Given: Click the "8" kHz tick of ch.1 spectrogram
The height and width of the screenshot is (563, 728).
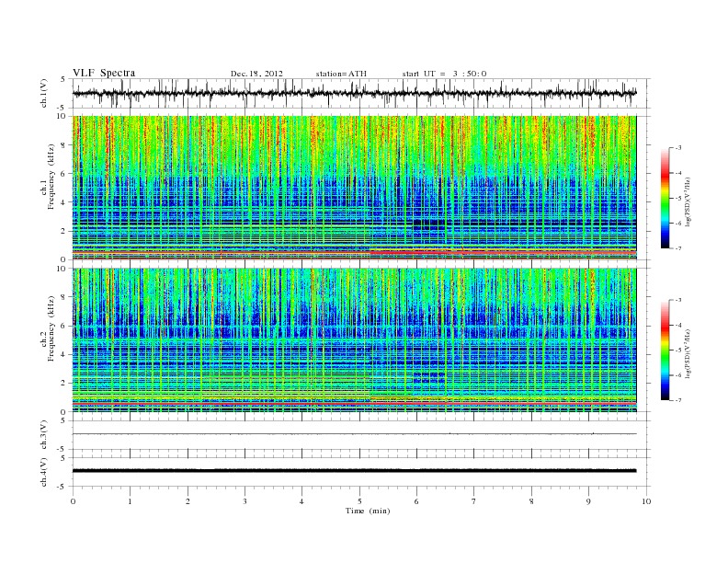Looking at the screenshot, I should point(64,145).
